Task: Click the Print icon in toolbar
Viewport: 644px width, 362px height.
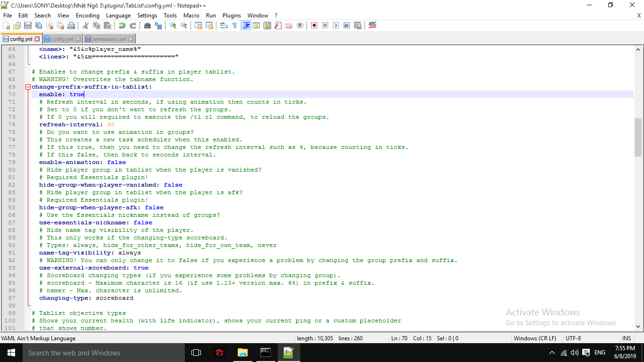Action: point(71,25)
